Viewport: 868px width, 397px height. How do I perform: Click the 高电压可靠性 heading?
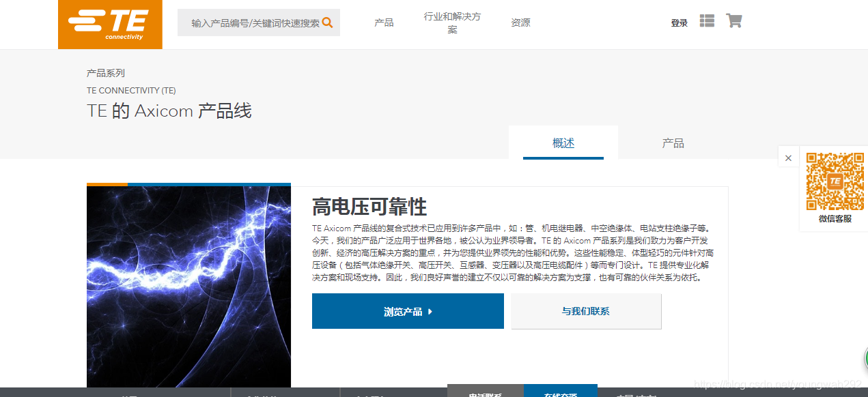[x=369, y=206]
